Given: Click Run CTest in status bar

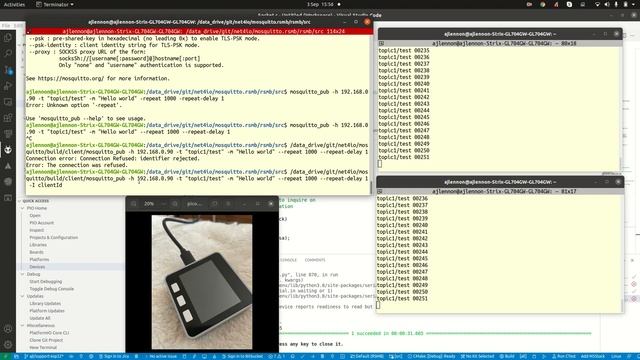Looking at the screenshot, I should tap(564, 356).
